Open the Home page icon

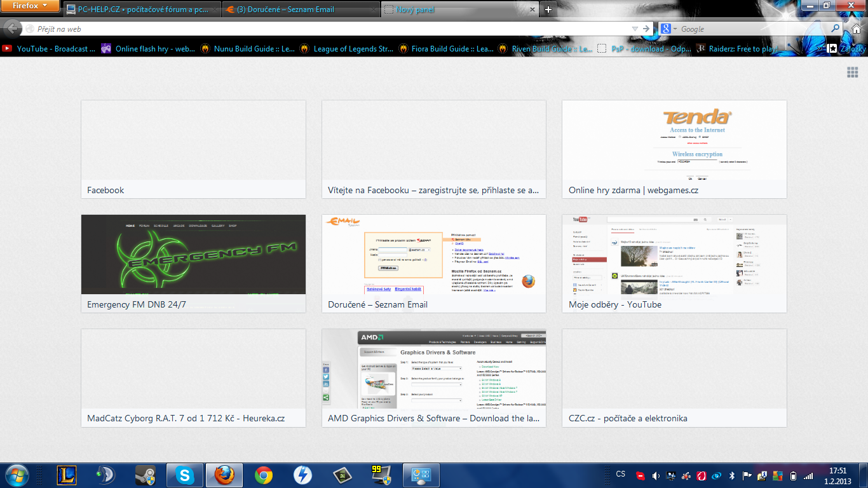[855, 29]
